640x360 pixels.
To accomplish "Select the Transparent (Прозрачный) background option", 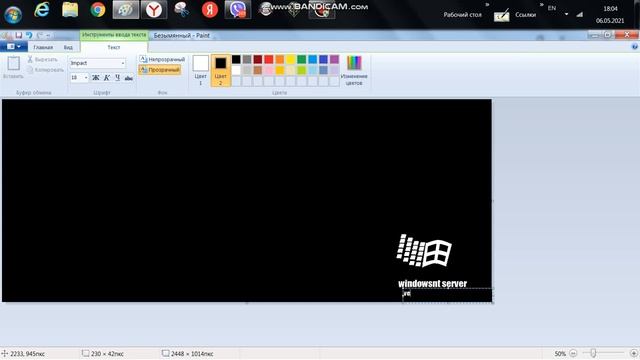I will [160, 70].
